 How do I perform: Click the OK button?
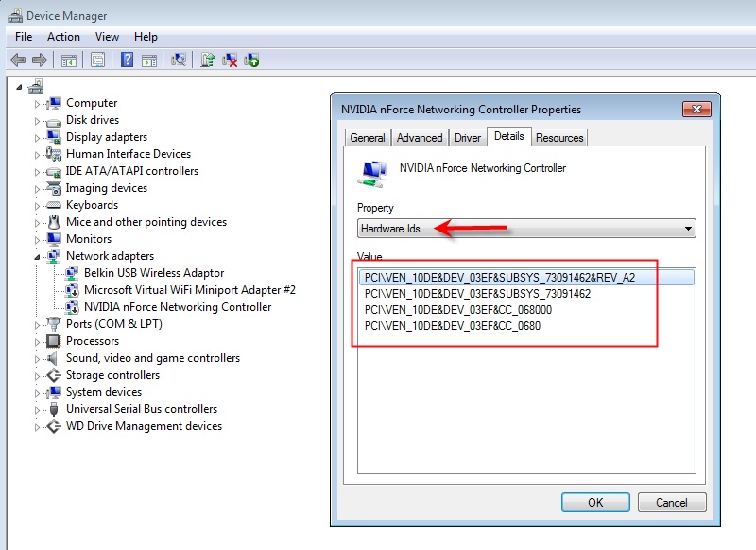point(595,503)
